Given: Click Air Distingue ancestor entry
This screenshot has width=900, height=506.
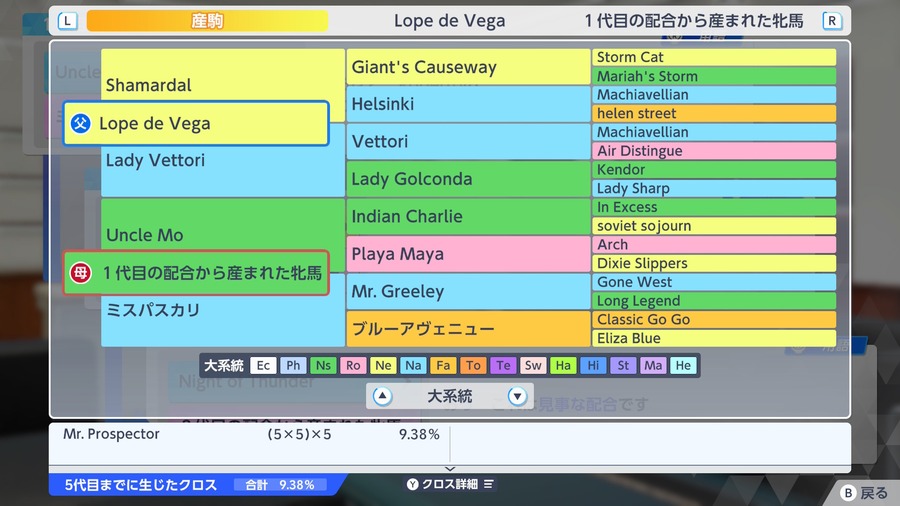Looking at the screenshot, I should (714, 151).
